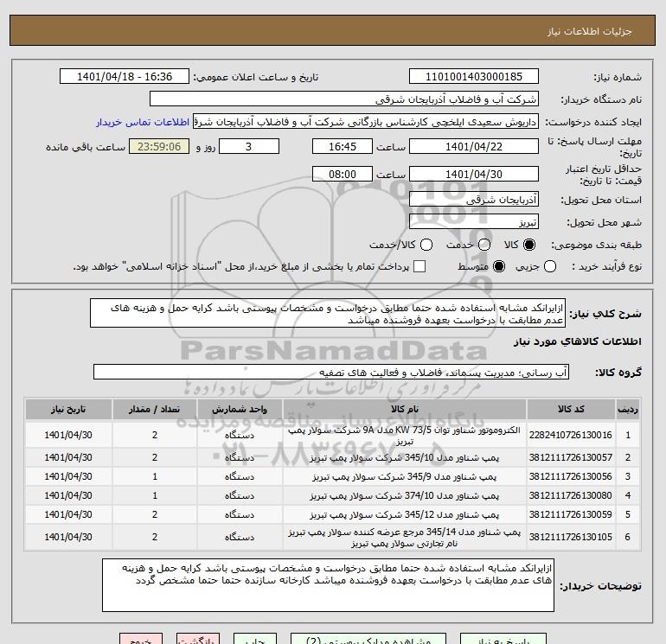
Task: Click the ردیف column header
Action: pos(628,409)
